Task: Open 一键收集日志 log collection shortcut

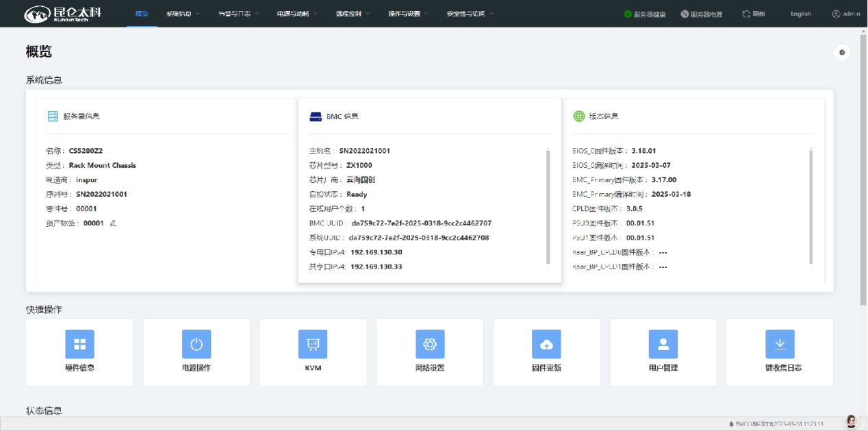Action: (x=780, y=352)
